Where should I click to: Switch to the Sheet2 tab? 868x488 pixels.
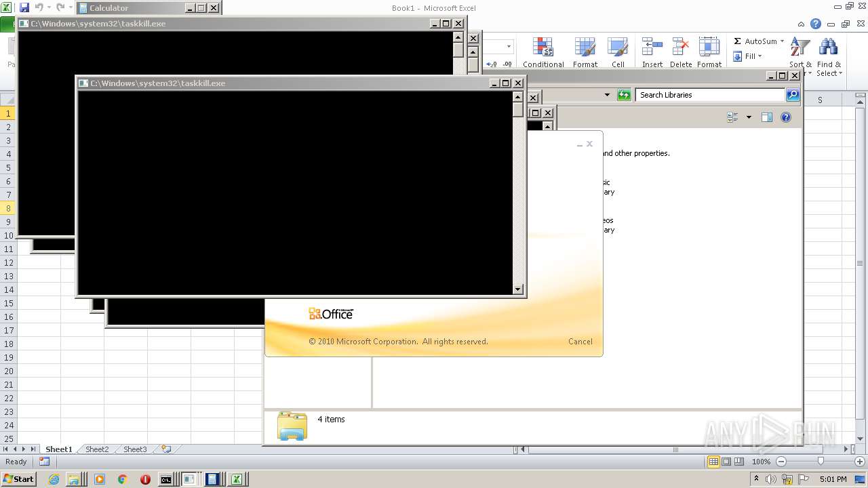click(x=96, y=449)
